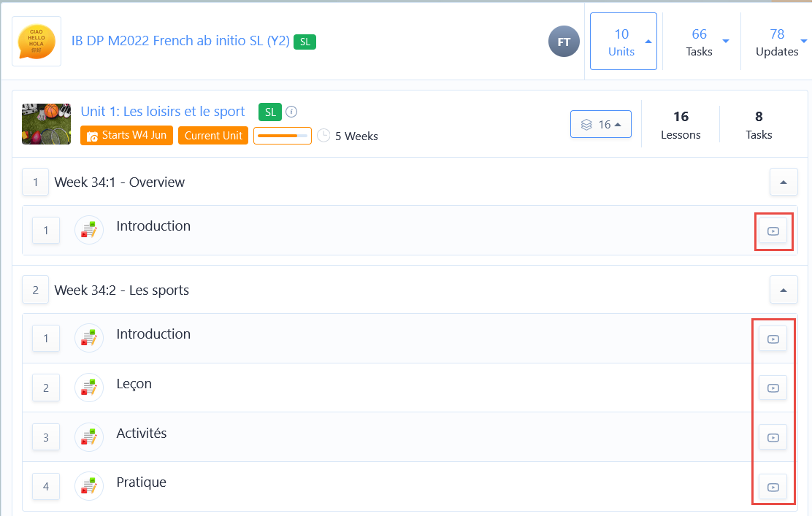This screenshot has height=516, width=812.
Task: Toggle the 16 lessons layers dropdown
Action: click(x=601, y=124)
